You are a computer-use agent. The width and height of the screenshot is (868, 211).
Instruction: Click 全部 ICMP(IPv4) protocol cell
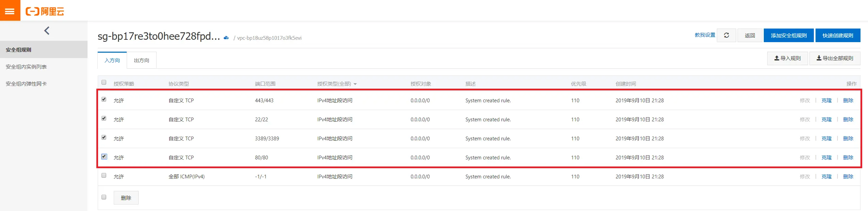tap(187, 176)
